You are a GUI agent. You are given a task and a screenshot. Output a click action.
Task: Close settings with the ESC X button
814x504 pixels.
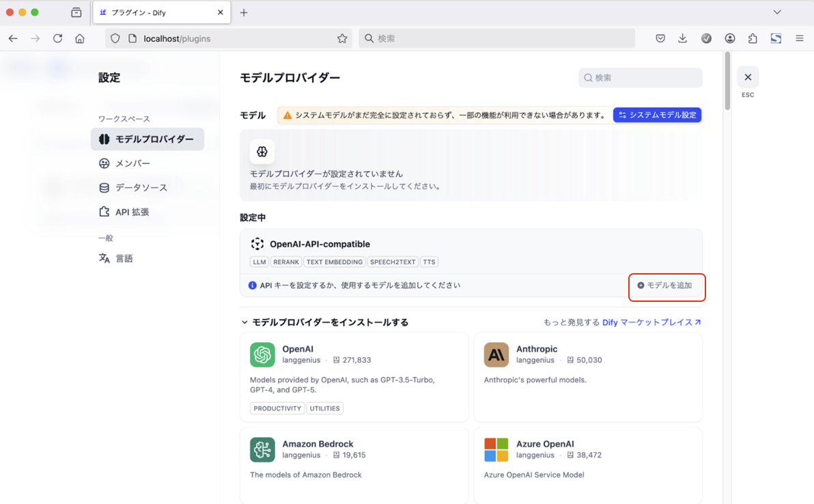tap(748, 77)
